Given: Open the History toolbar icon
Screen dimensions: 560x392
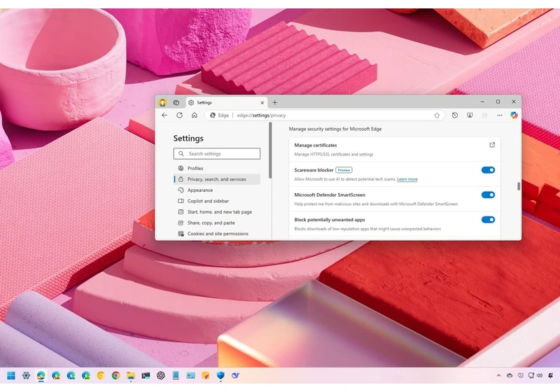Looking at the screenshot, I should [x=454, y=115].
